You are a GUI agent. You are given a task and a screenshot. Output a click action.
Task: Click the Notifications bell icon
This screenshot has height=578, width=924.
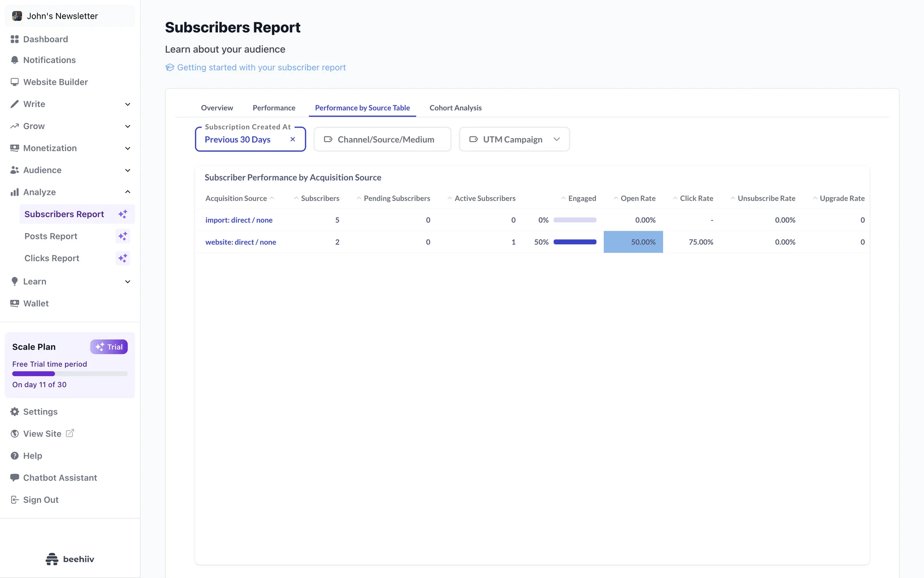pos(14,60)
